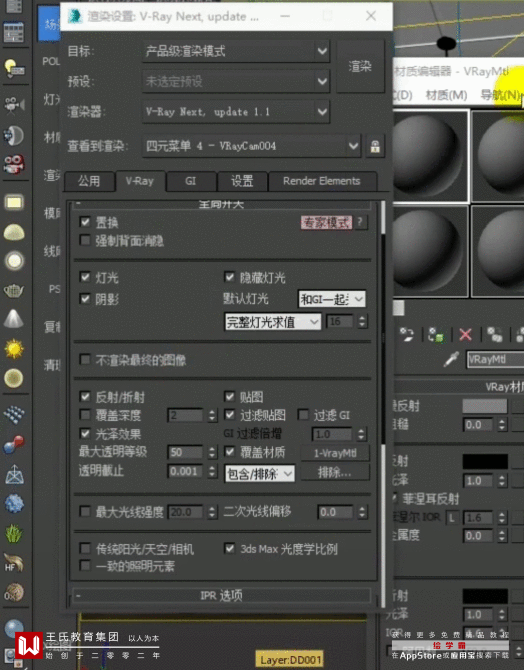Enable 不渲染最终的图像 checkbox
Image resolution: width=524 pixels, height=670 pixels.
(85, 359)
